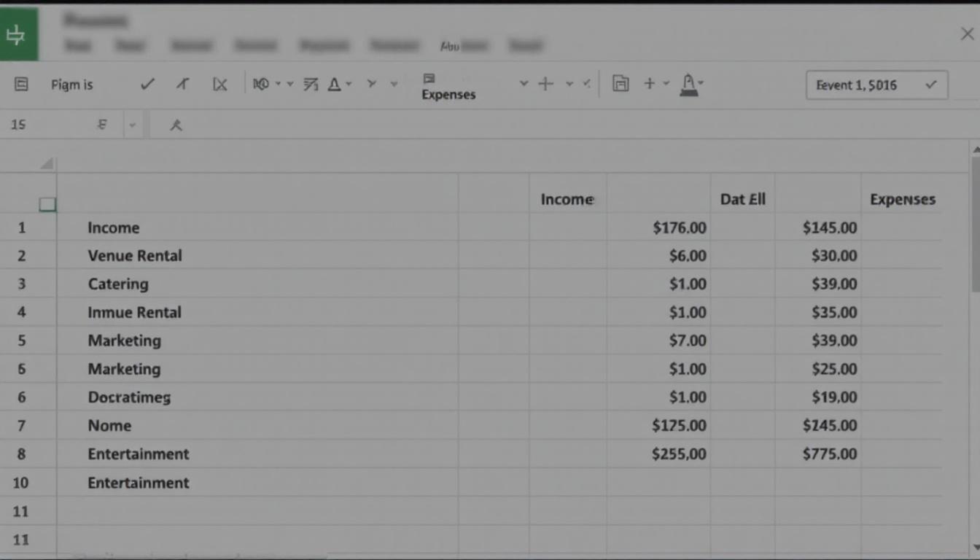980x560 pixels.
Task: Select row header number 10
Action: [20, 483]
